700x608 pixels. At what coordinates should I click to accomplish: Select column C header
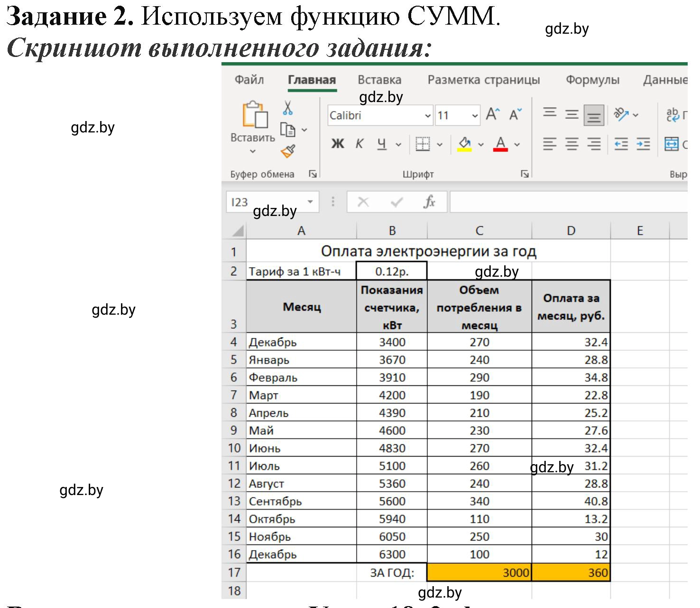(x=479, y=231)
